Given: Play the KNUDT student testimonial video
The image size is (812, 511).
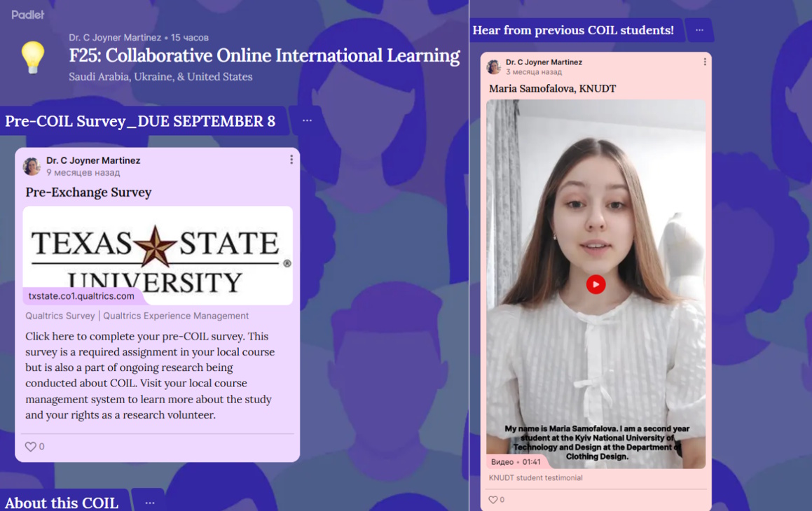Looking at the screenshot, I should click(596, 284).
